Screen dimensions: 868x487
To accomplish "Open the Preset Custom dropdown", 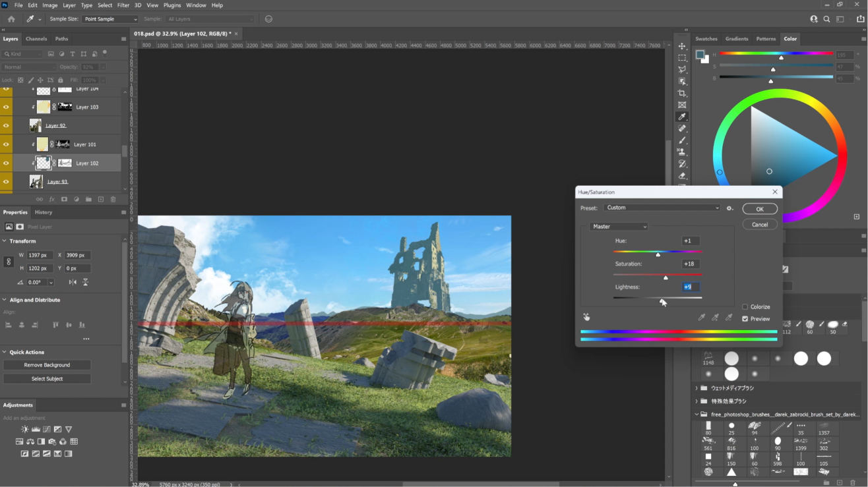I will pyautogui.click(x=662, y=208).
